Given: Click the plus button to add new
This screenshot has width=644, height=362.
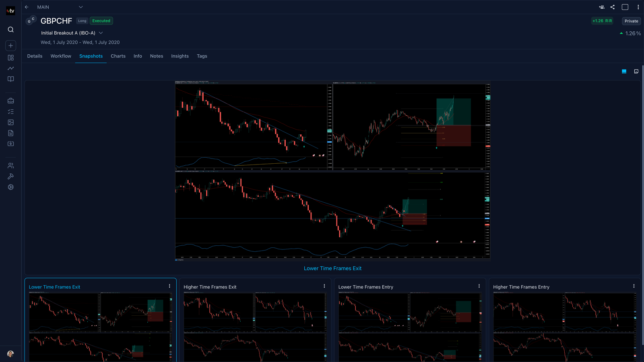Looking at the screenshot, I should [11, 45].
